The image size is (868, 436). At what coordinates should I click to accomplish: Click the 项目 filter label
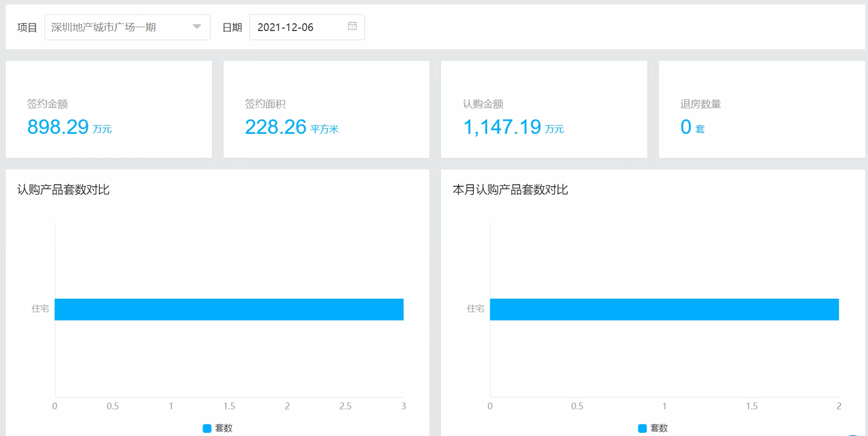[x=27, y=28]
